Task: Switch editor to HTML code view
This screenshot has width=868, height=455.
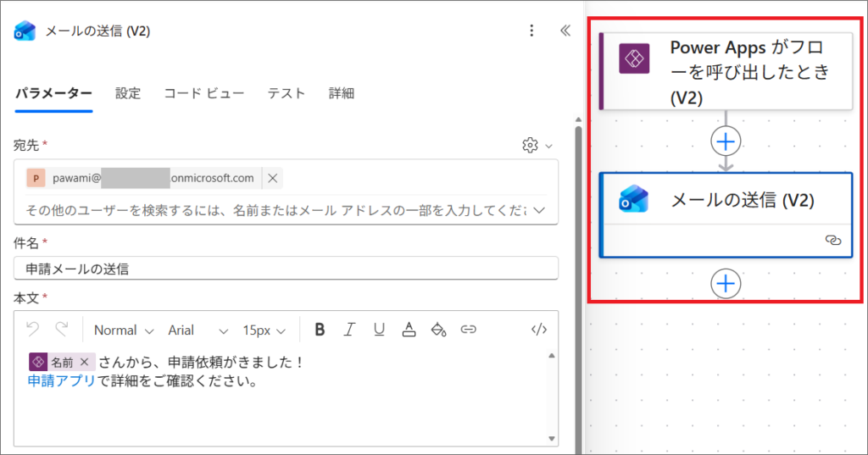Action: [538, 330]
